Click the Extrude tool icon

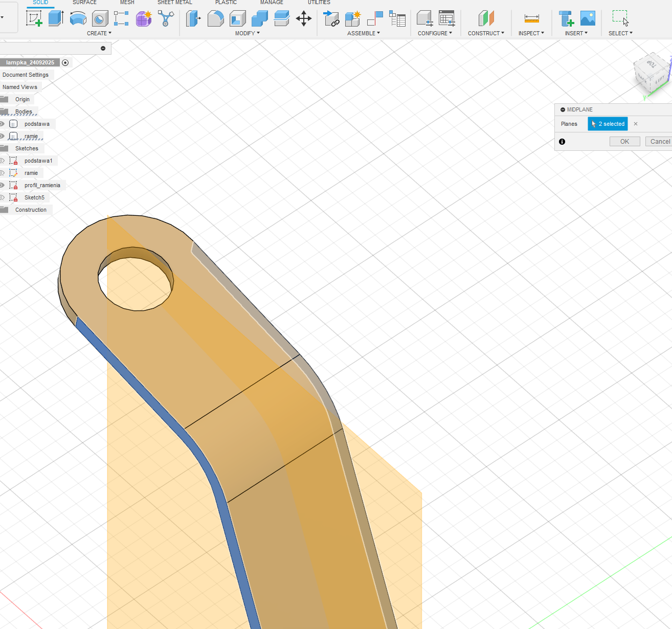pos(56,19)
